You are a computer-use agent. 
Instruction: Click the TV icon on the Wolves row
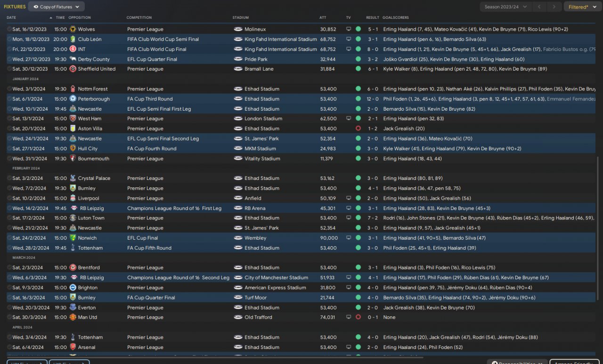coord(349,29)
